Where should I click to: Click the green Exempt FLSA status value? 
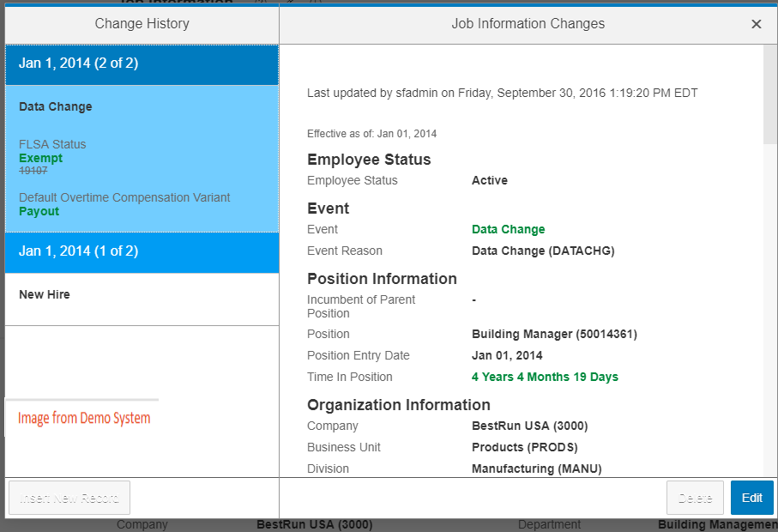(40, 158)
